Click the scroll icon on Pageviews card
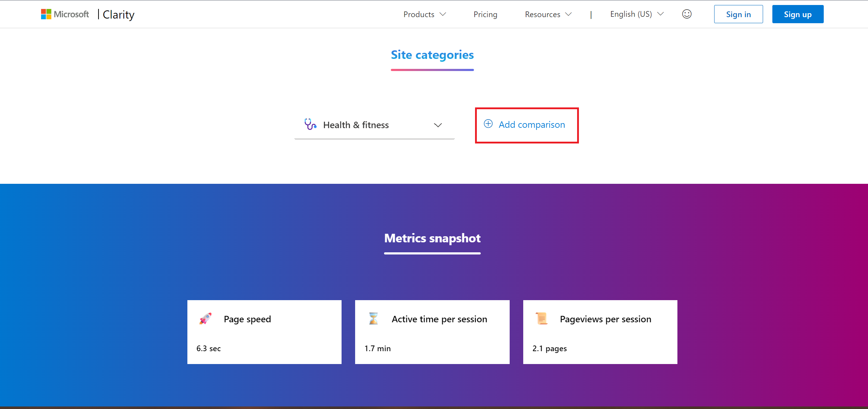This screenshot has width=868, height=409. (x=541, y=318)
